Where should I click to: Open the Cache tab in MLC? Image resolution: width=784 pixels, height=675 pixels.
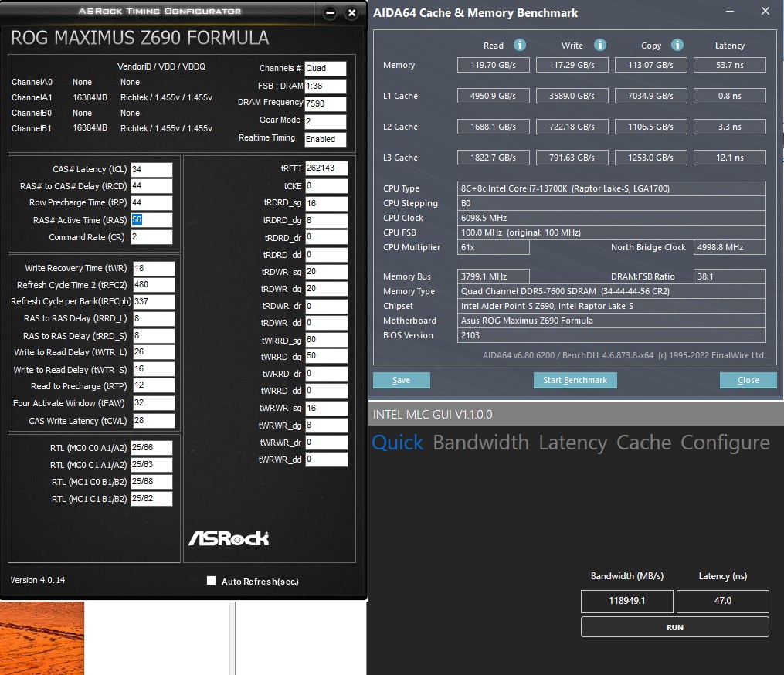[643, 443]
